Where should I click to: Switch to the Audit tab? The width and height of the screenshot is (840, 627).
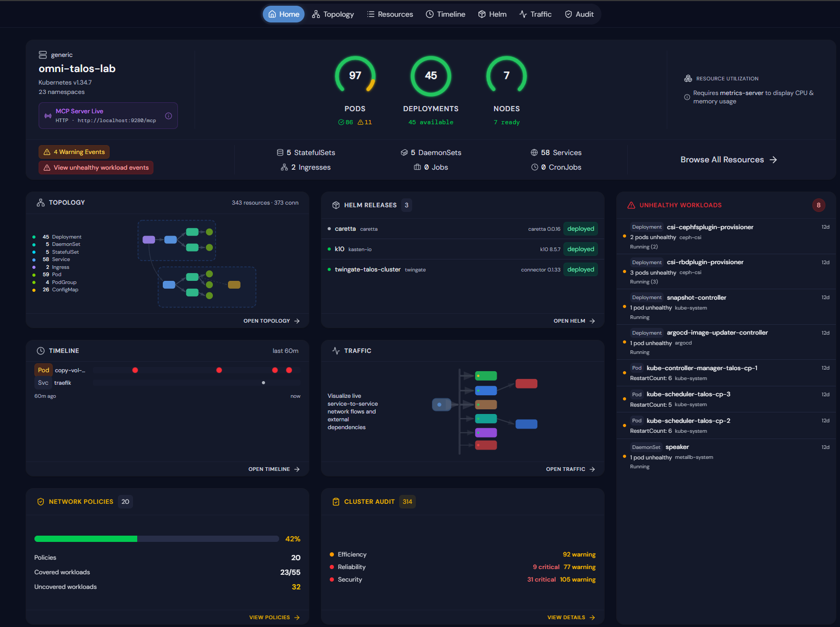pyautogui.click(x=579, y=14)
